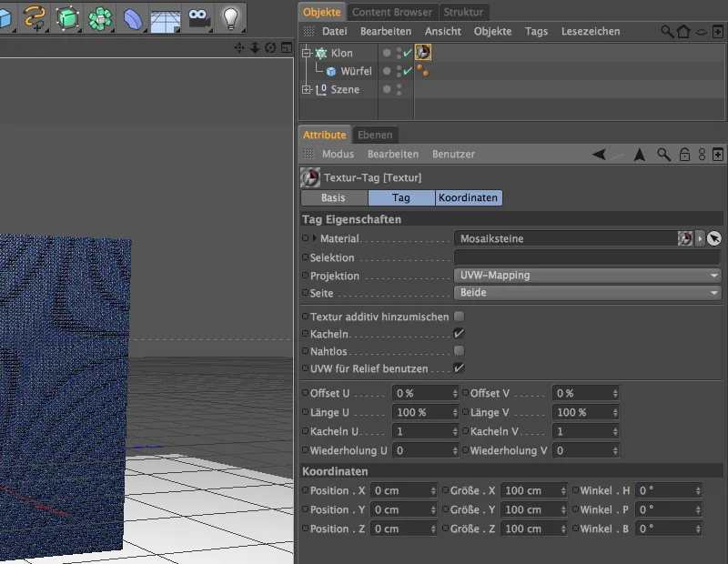Click the Offset U stepper arrows
The image size is (728, 564).
click(x=455, y=394)
